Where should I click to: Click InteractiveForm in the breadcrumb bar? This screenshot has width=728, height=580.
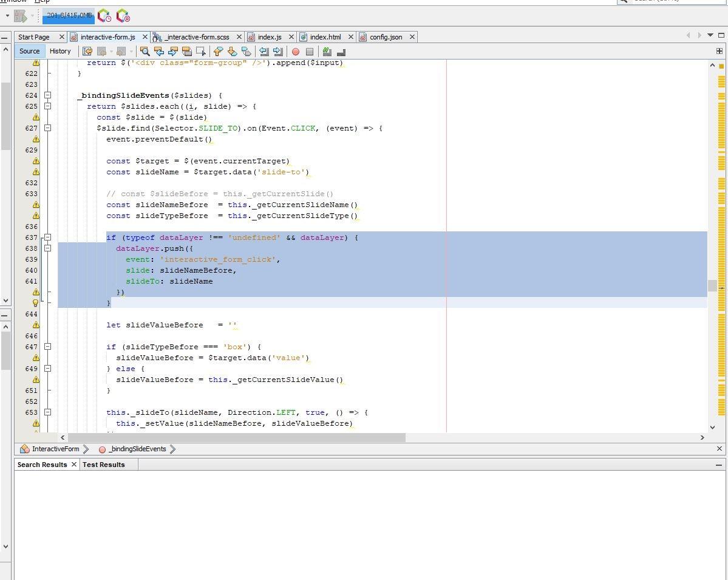pos(55,449)
